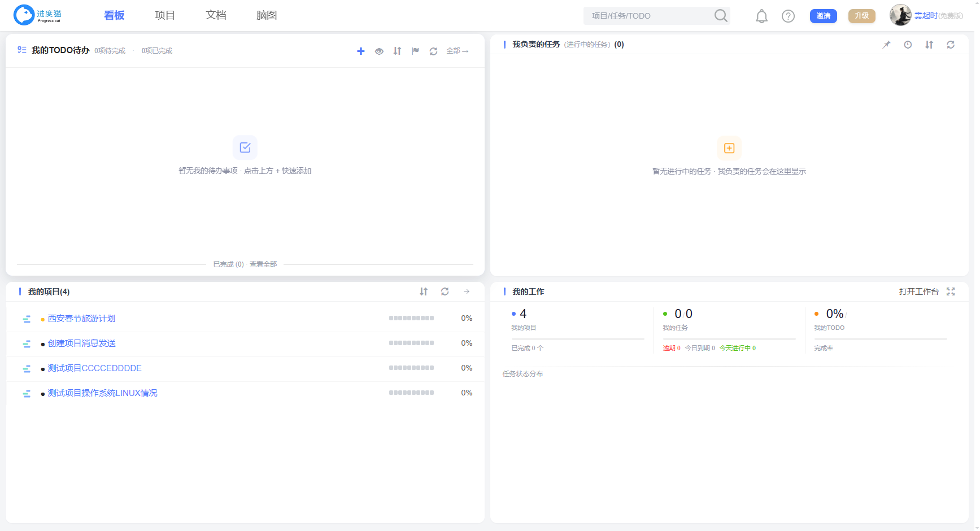
Task: Click progress bar of 测试项目CCCCEDDDDE
Action: 411,368
